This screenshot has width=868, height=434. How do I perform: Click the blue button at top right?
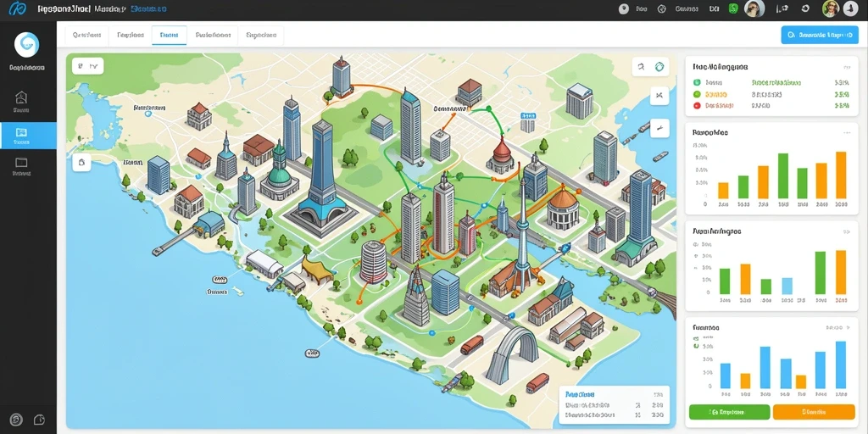pyautogui.click(x=820, y=35)
